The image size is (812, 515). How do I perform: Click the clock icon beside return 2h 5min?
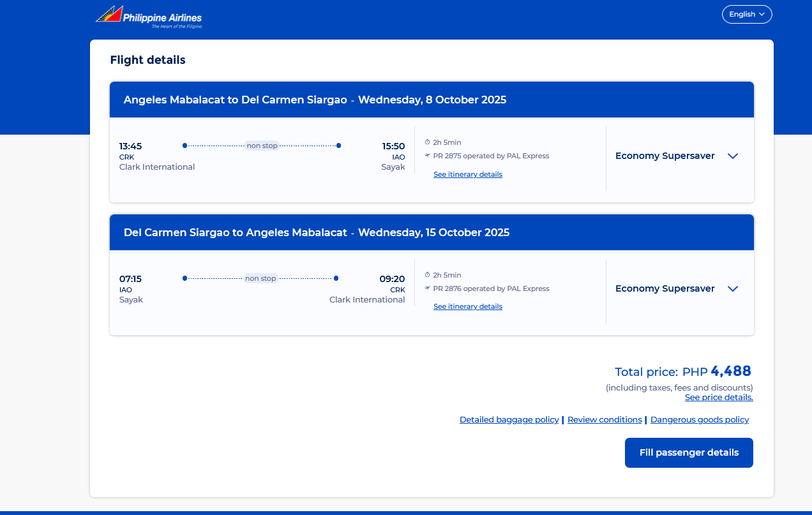(428, 275)
